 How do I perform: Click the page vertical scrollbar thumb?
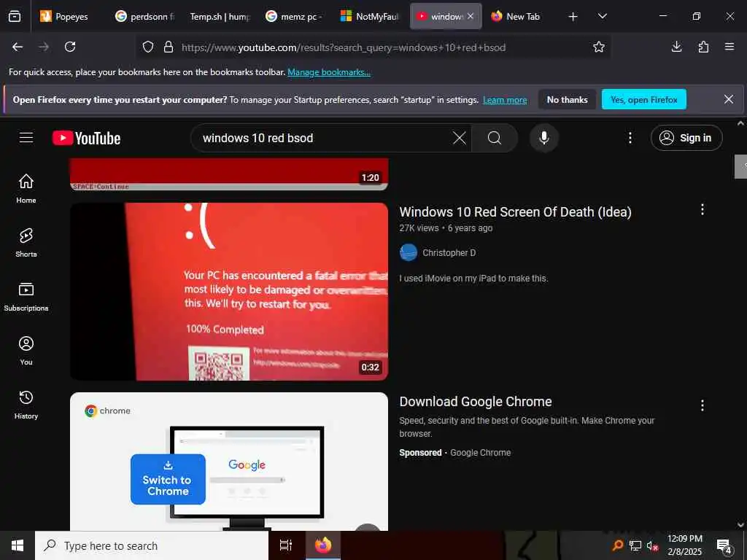click(x=740, y=166)
